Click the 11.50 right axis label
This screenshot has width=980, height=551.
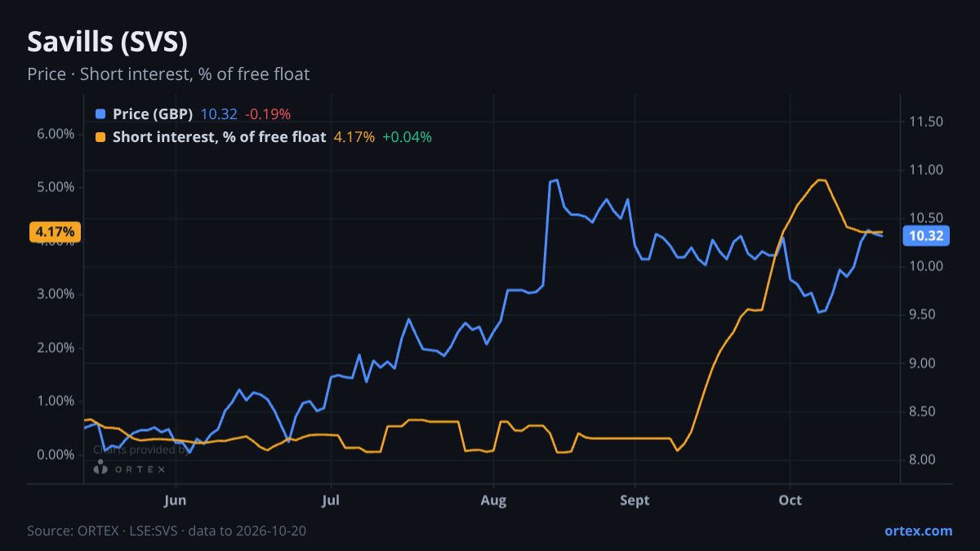(926, 122)
